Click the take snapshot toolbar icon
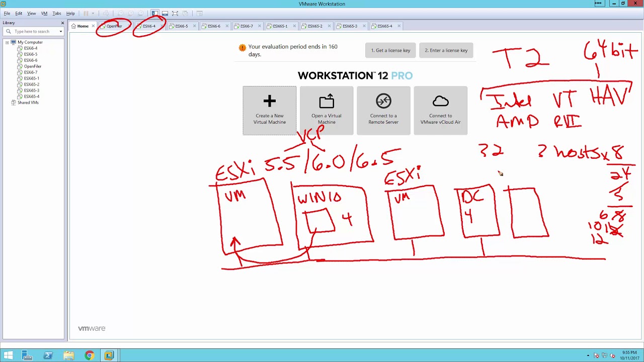This screenshot has width=644, height=362. (x=121, y=14)
